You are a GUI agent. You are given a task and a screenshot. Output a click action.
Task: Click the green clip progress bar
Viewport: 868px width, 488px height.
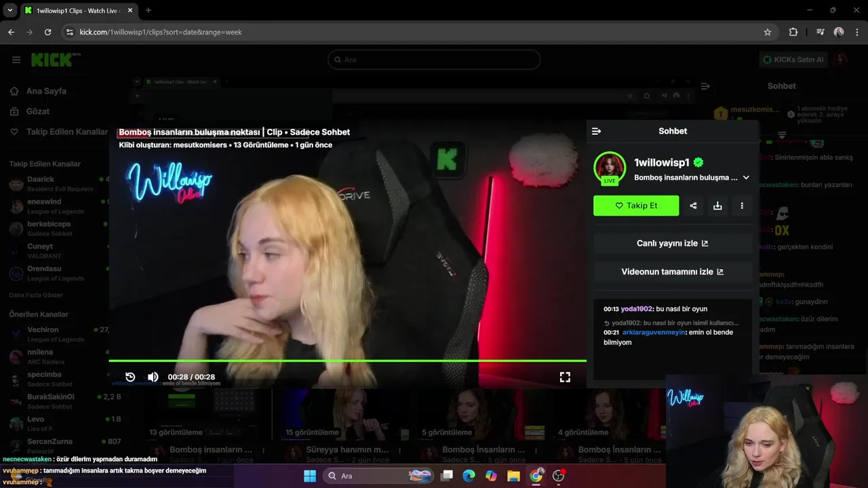347,361
